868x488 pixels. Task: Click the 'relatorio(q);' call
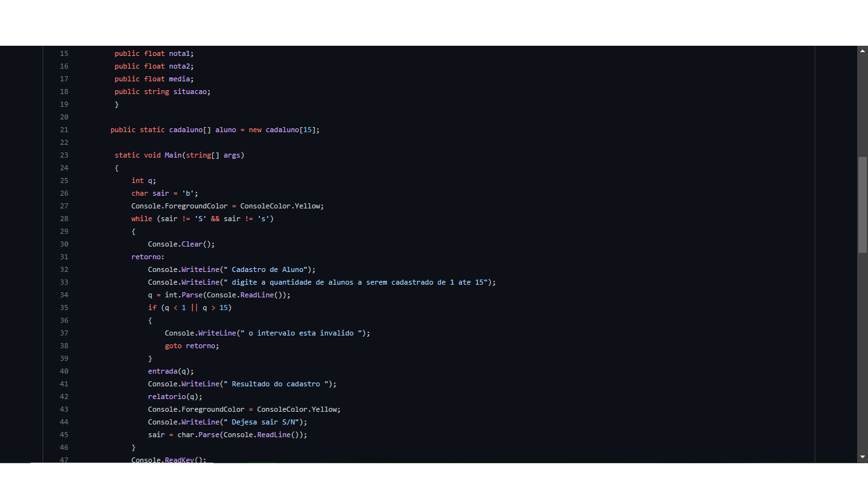tap(175, 396)
